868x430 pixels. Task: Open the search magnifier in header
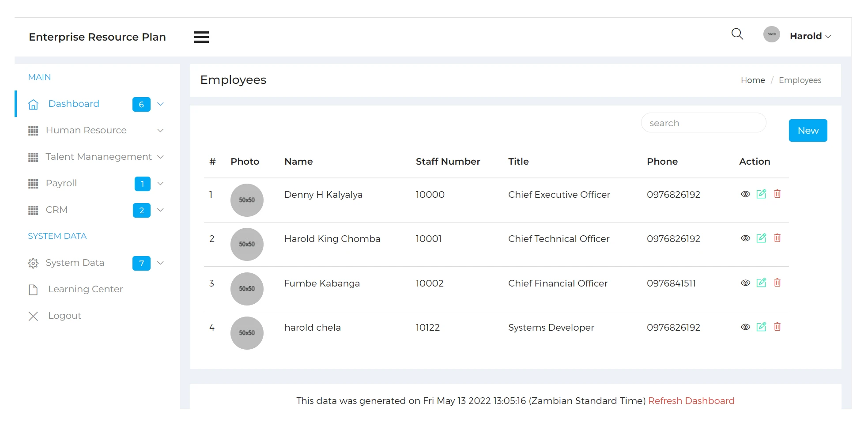coord(737,34)
